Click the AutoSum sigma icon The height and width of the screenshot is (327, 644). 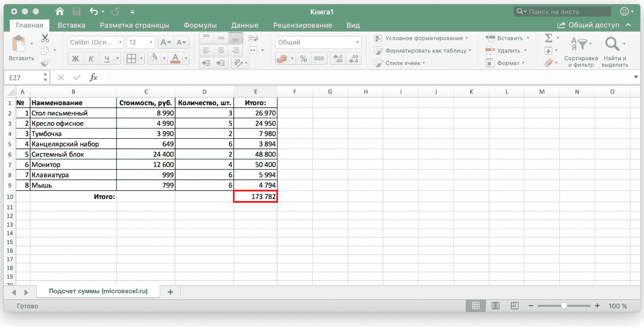(x=548, y=38)
